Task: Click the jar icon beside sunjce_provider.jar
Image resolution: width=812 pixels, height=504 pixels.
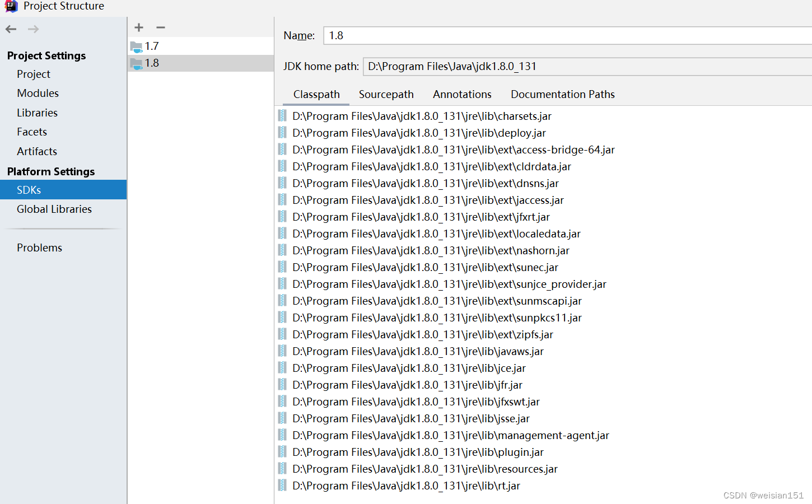Action: tap(282, 284)
